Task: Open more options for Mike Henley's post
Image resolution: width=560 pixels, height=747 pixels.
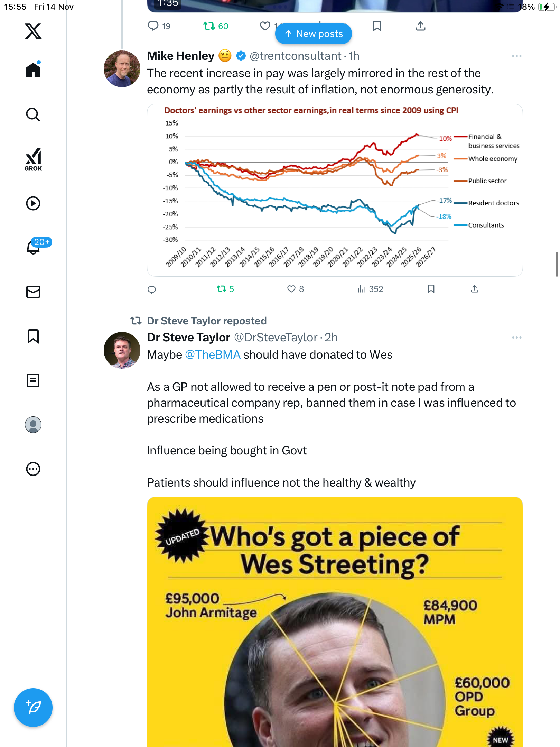Action: click(516, 56)
